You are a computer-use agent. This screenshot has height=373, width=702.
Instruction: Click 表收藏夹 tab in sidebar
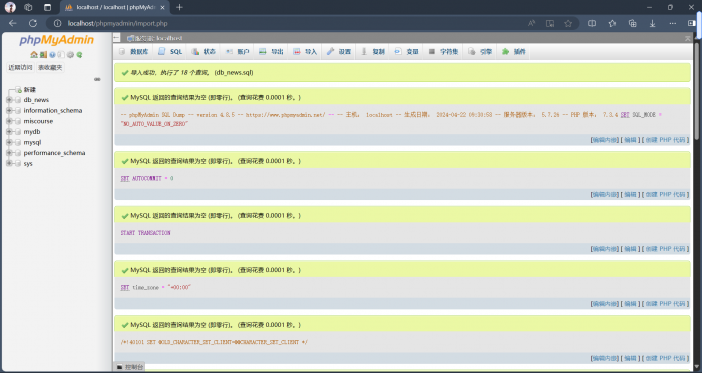click(x=50, y=68)
